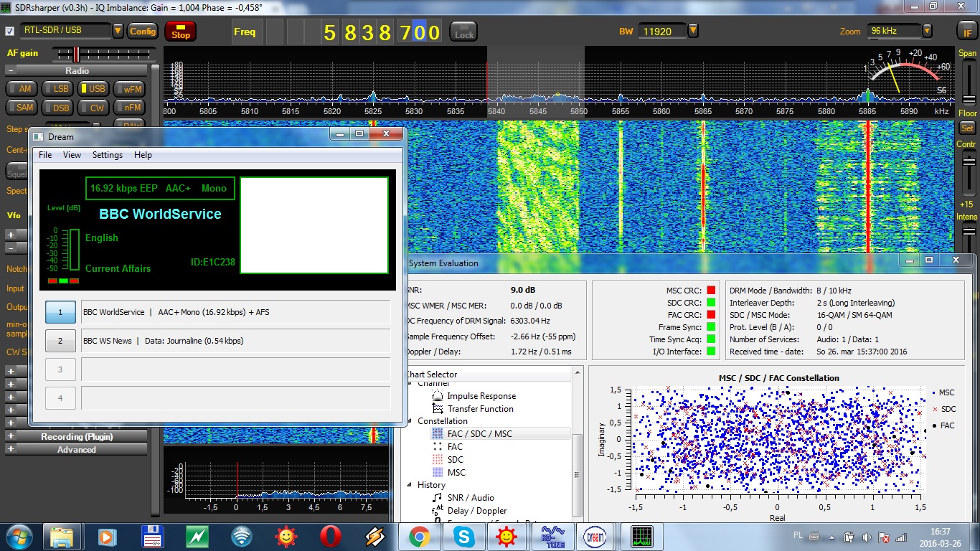Viewport: 980px width, 551px height.
Task: Choose the MSC constellation icon
Action: pos(438,472)
